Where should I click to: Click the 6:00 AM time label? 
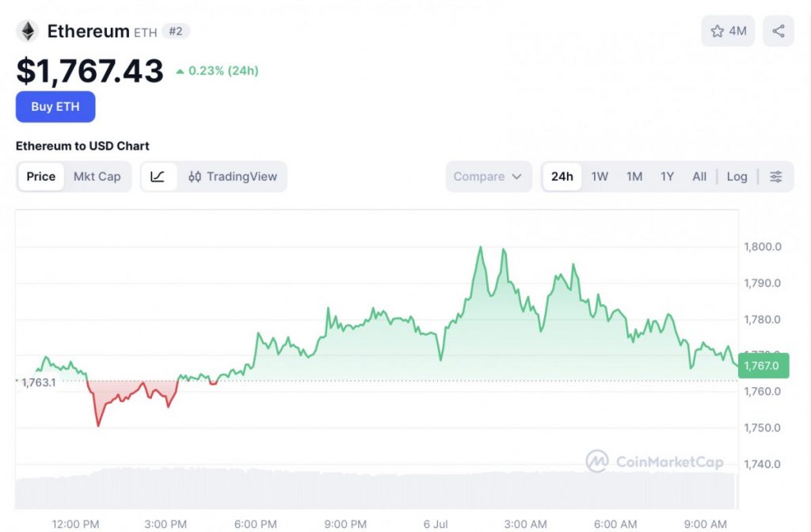click(x=615, y=524)
